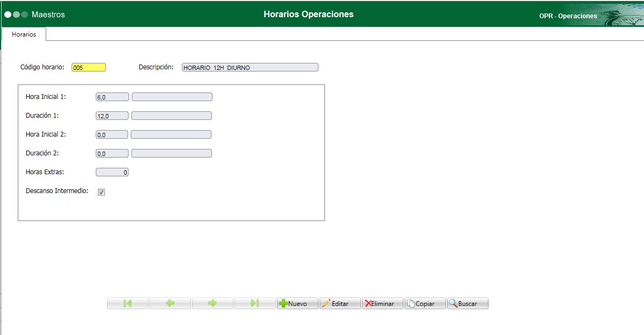644x335 pixels.
Task: Click the Hora Inicial 2 value field
Action: [x=112, y=134]
